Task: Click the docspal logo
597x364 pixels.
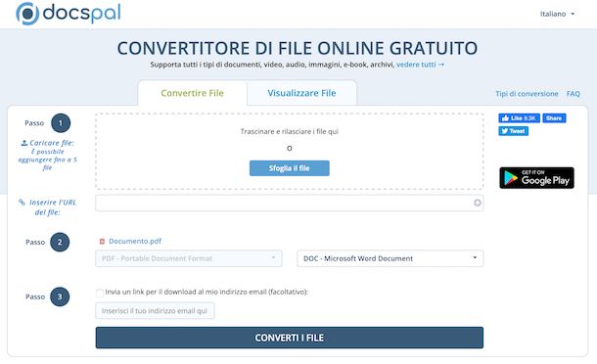Action: pyautogui.click(x=69, y=14)
